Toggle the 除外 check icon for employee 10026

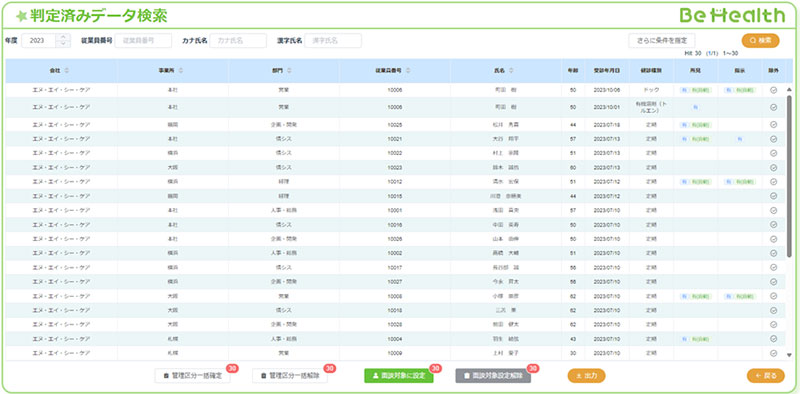773,239
